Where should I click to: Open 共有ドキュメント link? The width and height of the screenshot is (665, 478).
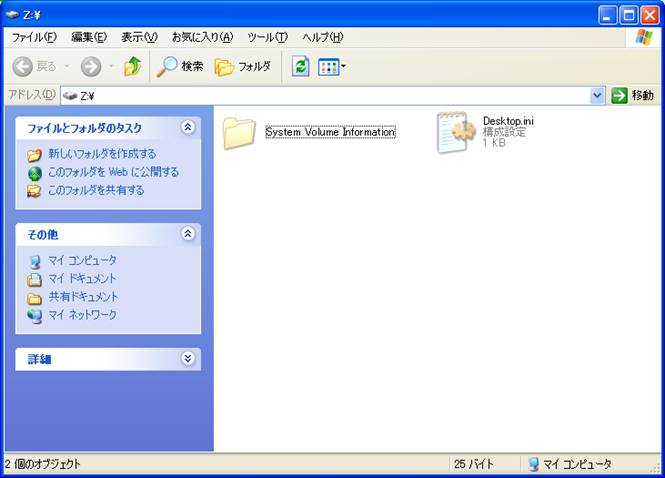pos(83,296)
